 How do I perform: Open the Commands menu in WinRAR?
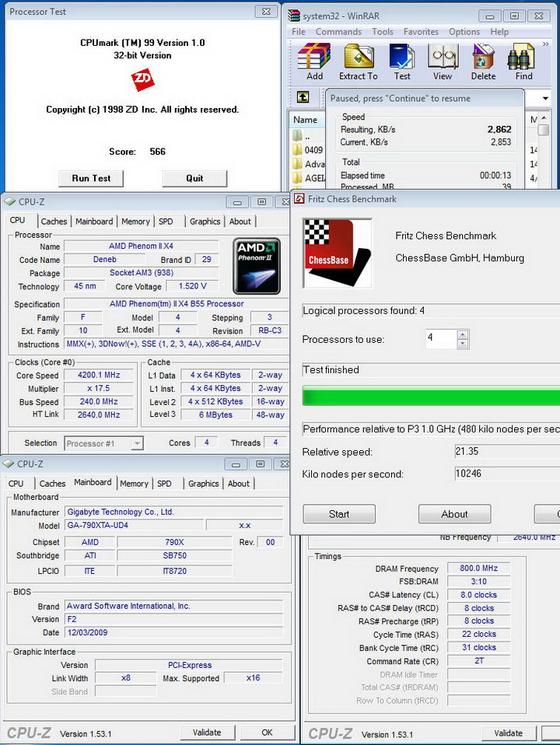tap(338, 32)
